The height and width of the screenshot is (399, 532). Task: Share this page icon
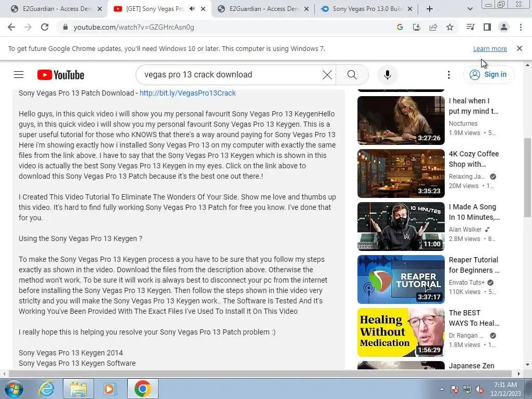(x=433, y=27)
